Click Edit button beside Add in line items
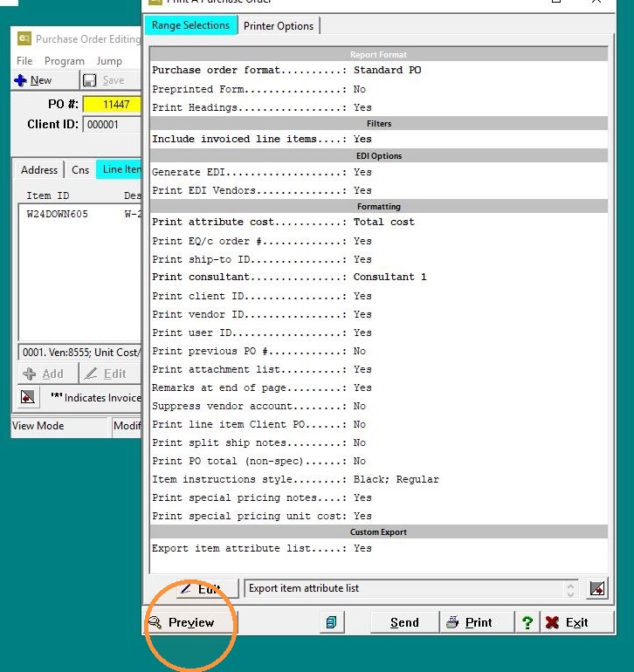Image resolution: width=634 pixels, height=672 pixels. [x=110, y=374]
